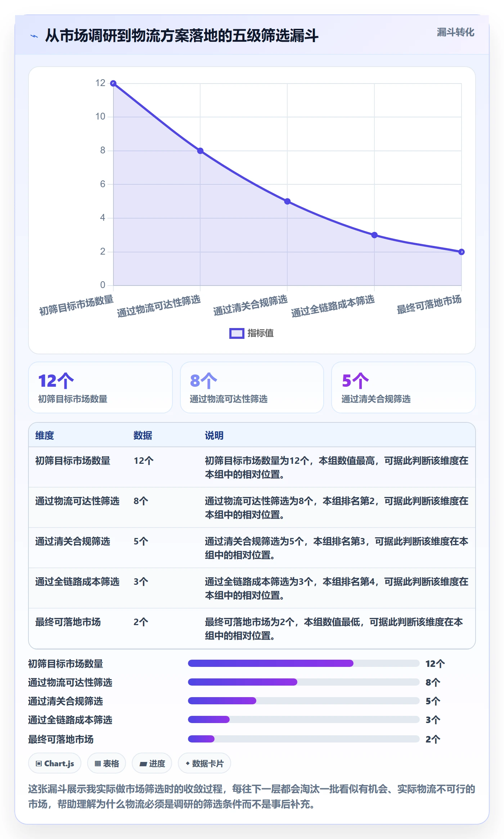Click the chart point for 最终可落地市场
This screenshot has width=504, height=839.
click(x=462, y=252)
